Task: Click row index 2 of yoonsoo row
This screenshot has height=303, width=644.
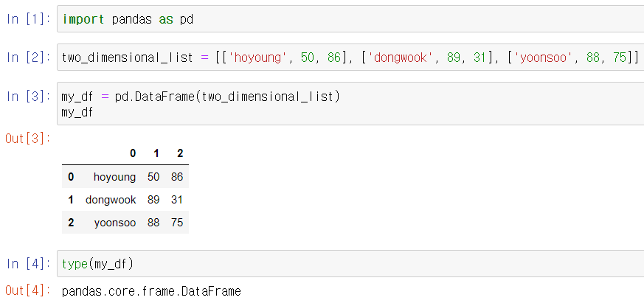Action: [71, 223]
